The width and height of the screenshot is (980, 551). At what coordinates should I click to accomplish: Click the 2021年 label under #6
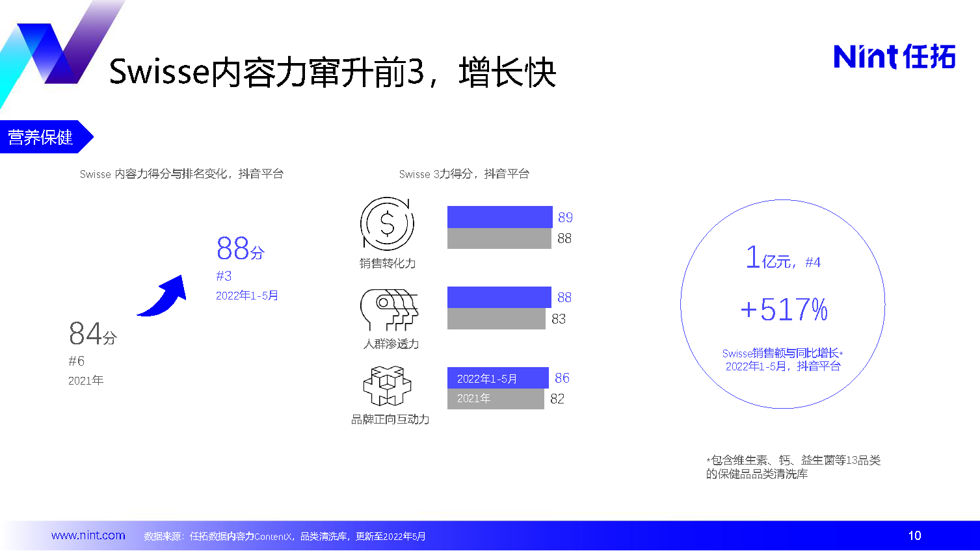pyautogui.click(x=86, y=381)
